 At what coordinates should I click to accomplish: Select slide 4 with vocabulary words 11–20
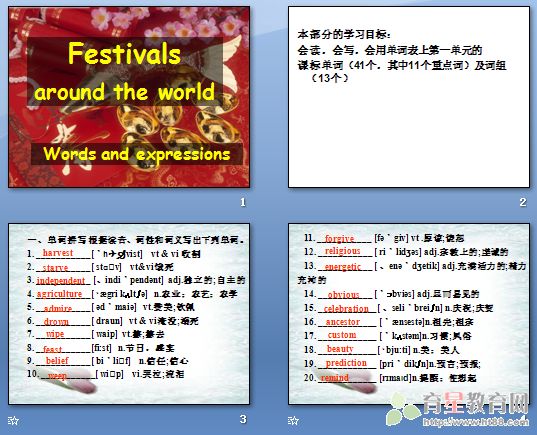tap(409, 314)
